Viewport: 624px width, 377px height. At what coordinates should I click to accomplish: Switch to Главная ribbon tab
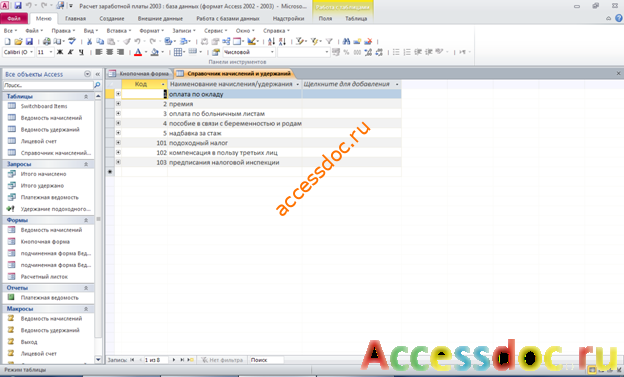coord(76,18)
